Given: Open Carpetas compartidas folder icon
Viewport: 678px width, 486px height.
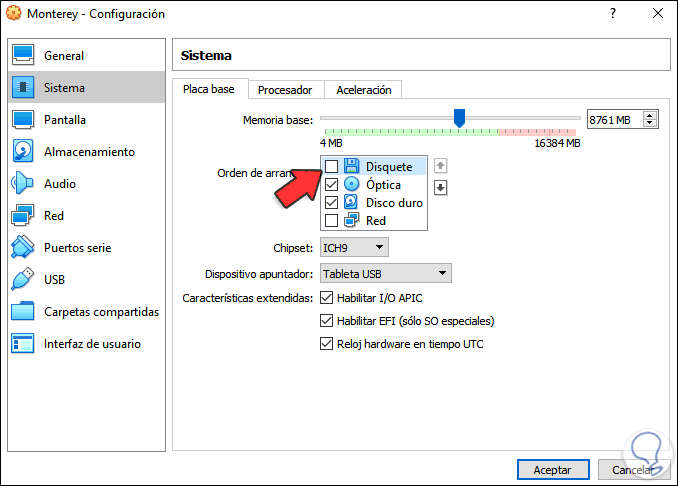Looking at the screenshot, I should tap(23, 312).
